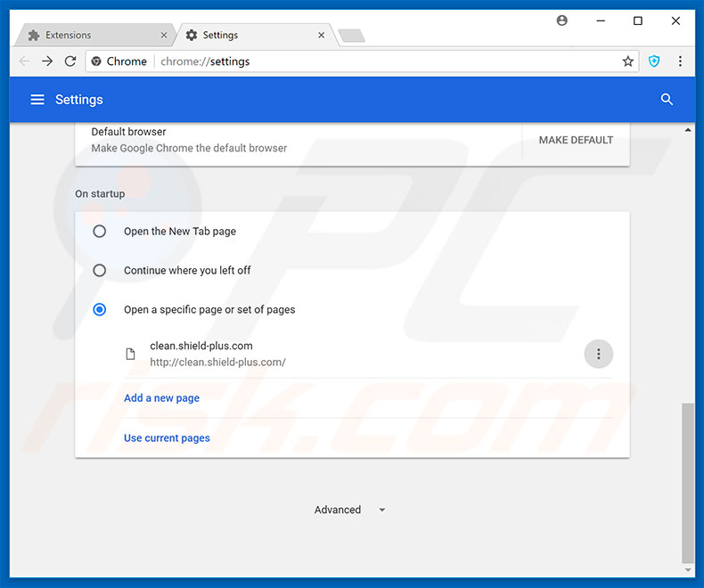This screenshot has height=588, width=704.
Task: Select "Open the New Tab page" radio button
Action: (100, 232)
